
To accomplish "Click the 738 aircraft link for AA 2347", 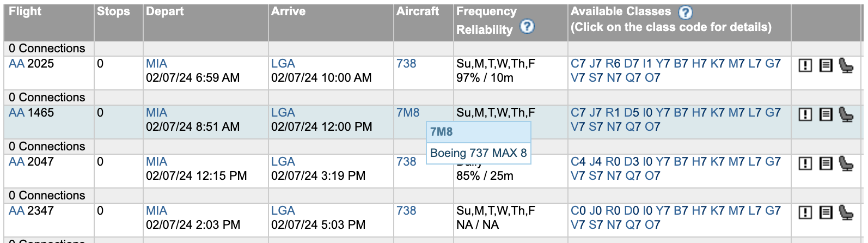I will 406,211.
